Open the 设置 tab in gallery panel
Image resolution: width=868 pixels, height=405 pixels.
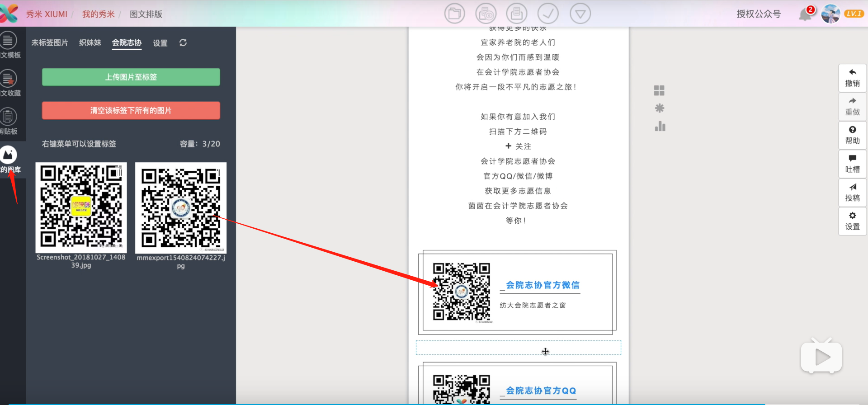(160, 43)
